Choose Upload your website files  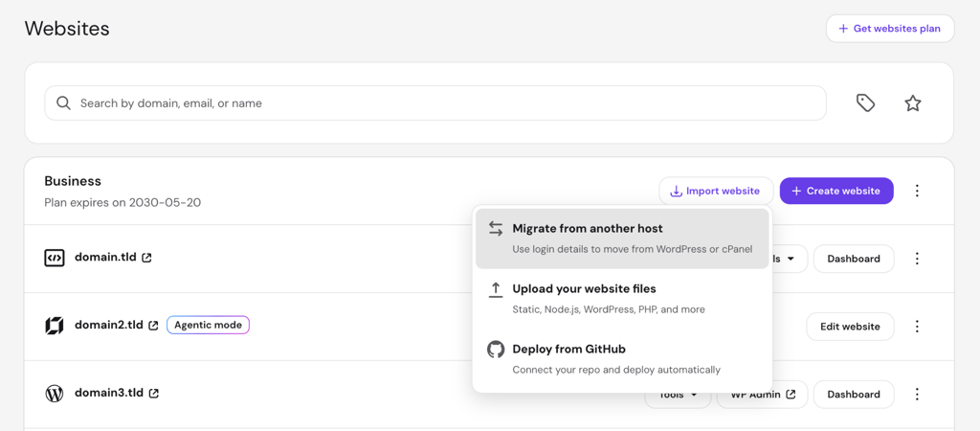(x=622, y=299)
